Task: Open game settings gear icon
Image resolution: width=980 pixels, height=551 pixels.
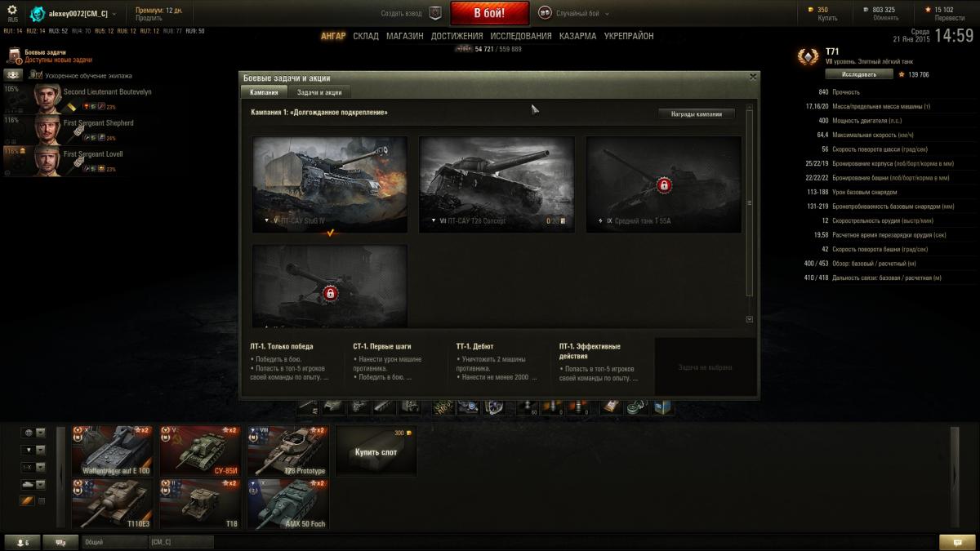Action: click(12, 11)
